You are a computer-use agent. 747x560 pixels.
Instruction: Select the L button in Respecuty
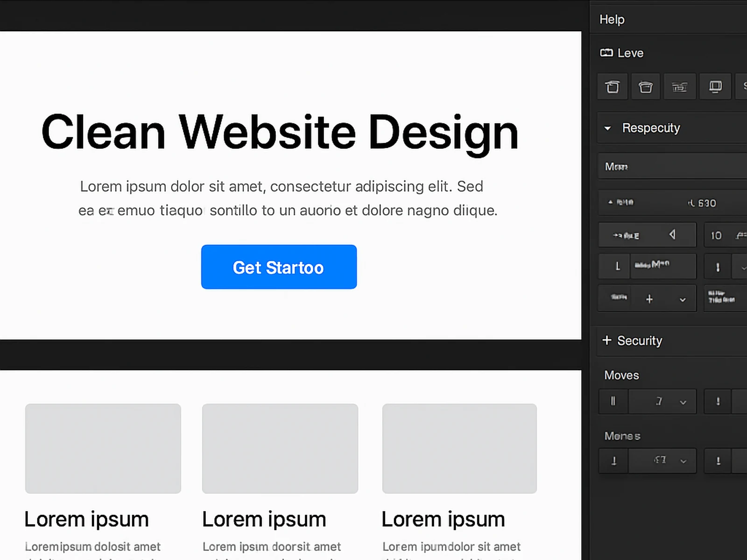click(614, 266)
